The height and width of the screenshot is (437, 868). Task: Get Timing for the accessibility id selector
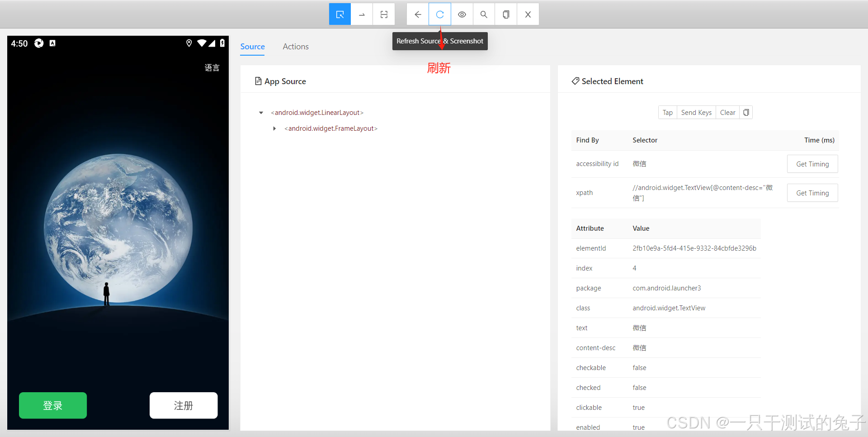coord(812,164)
